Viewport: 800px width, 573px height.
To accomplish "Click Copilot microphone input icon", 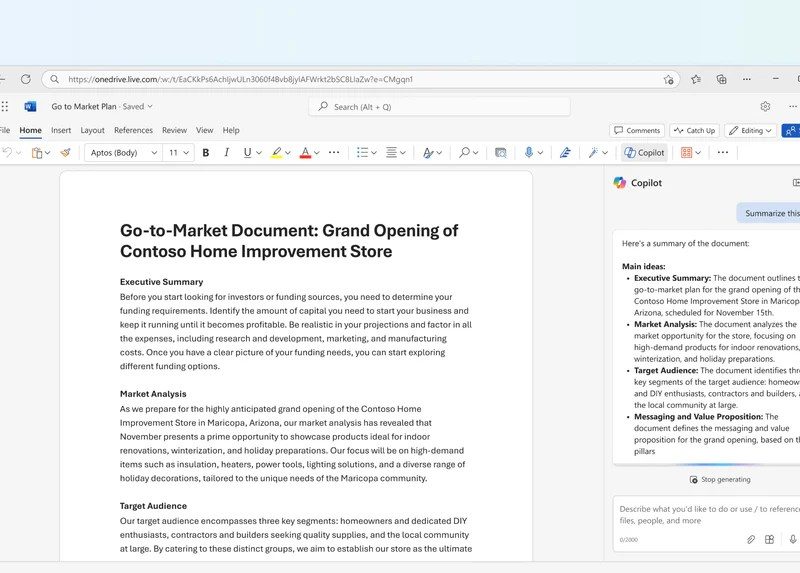I will [x=792, y=539].
